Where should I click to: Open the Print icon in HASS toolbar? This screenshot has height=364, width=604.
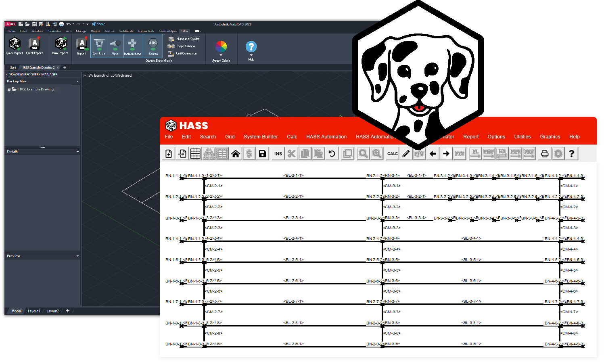544,153
